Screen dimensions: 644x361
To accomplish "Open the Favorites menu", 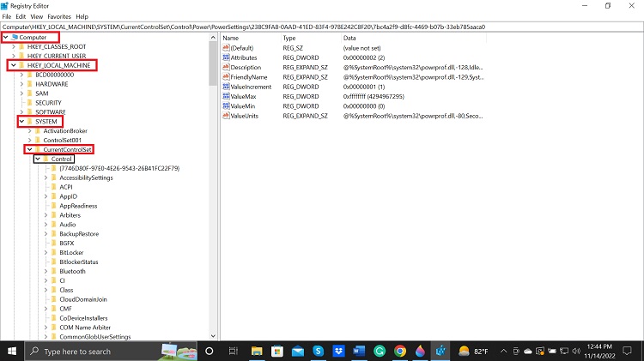I will click(59, 16).
